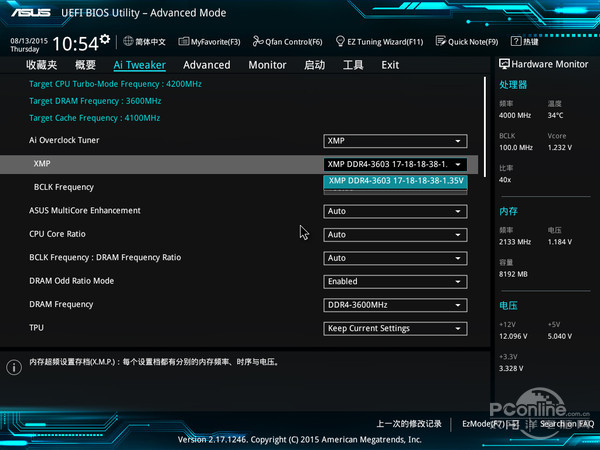Select the Ai Tweaker tab

coord(140,65)
